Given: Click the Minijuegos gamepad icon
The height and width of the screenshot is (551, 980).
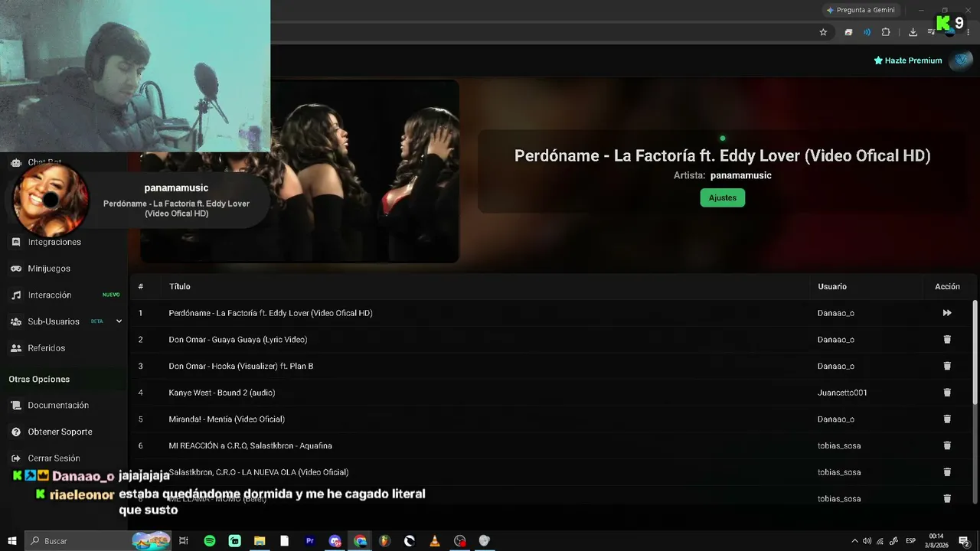Looking at the screenshot, I should point(15,269).
